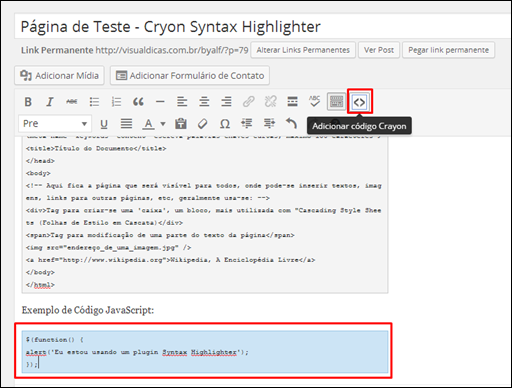Click the Add Crayon code button
The image size is (512, 388).
click(x=360, y=102)
